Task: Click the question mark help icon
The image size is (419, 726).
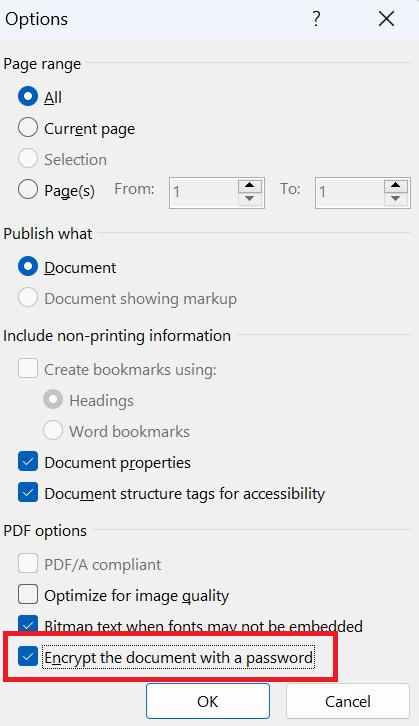Action: click(316, 19)
